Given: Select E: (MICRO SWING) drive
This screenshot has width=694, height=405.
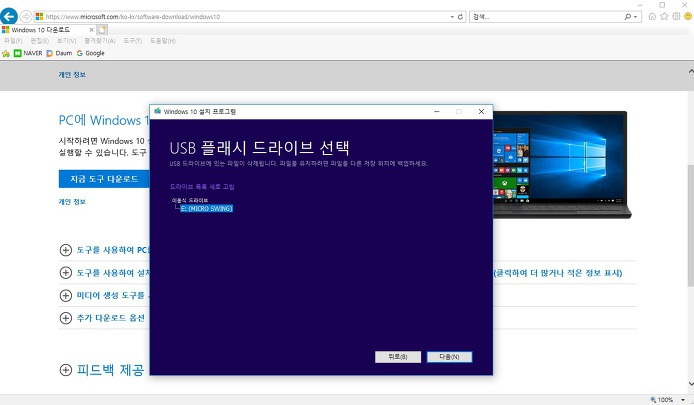Looking at the screenshot, I should [207, 208].
